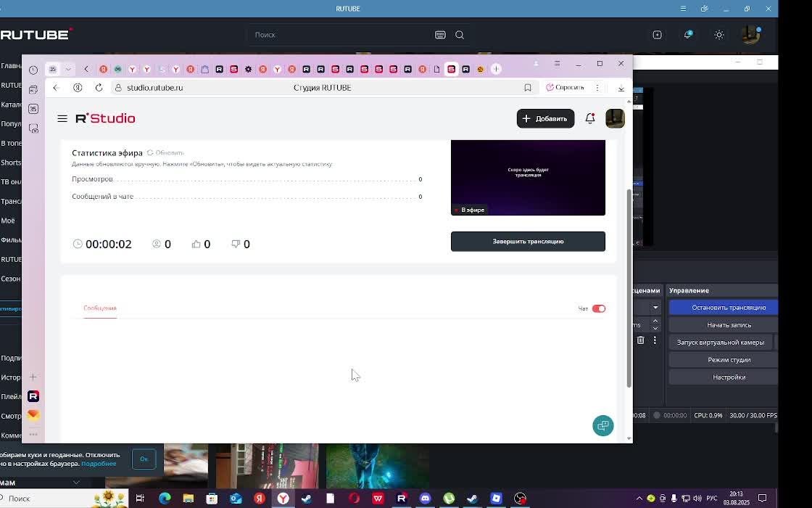Open Shorts in the RUTUBE sidebar
Image resolution: width=812 pixels, height=508 pixels.
pos(11,163)
